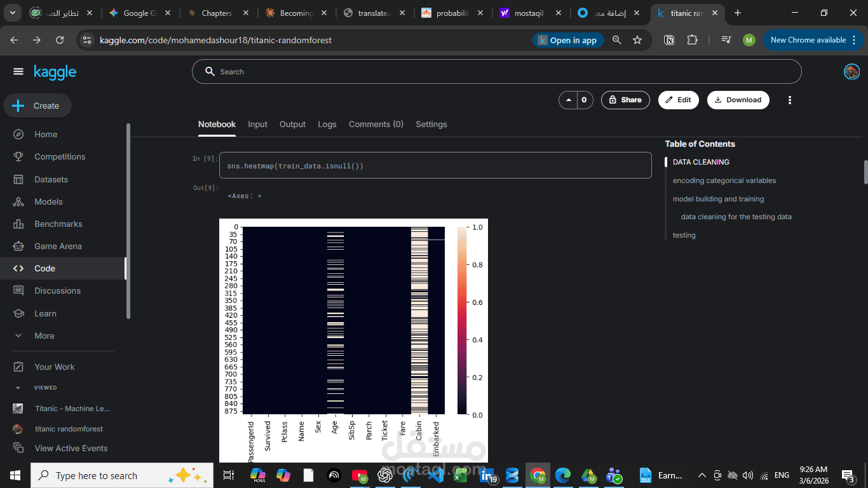Jump to encoding categorical variables section
868x488 pixels.
click(x=724, y=180)
